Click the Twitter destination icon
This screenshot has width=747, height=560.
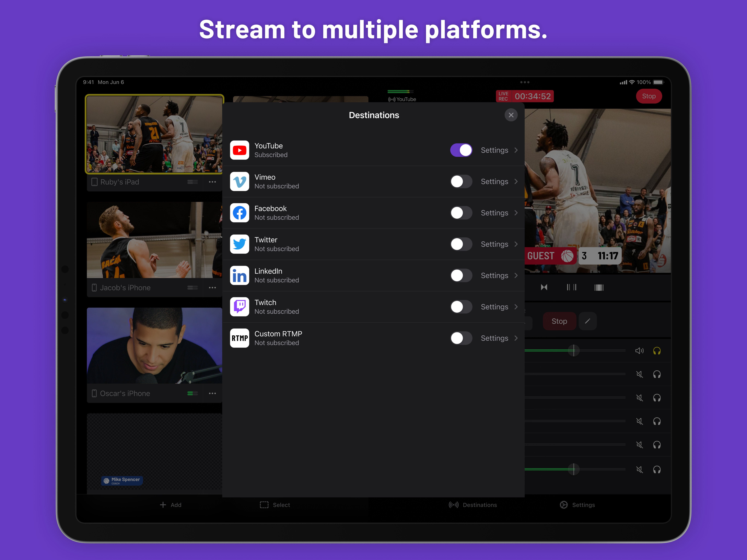239,244
